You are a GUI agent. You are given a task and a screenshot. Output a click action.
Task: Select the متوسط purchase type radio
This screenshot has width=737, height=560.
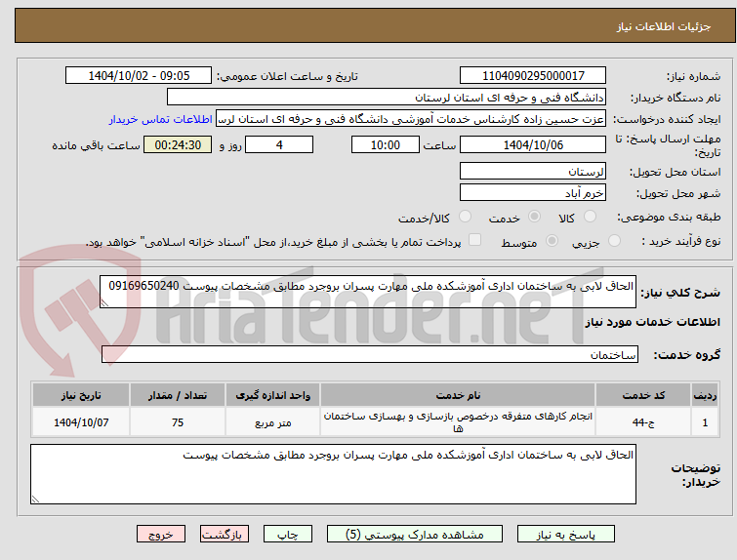pyautogui.click(x=552, y=241)
